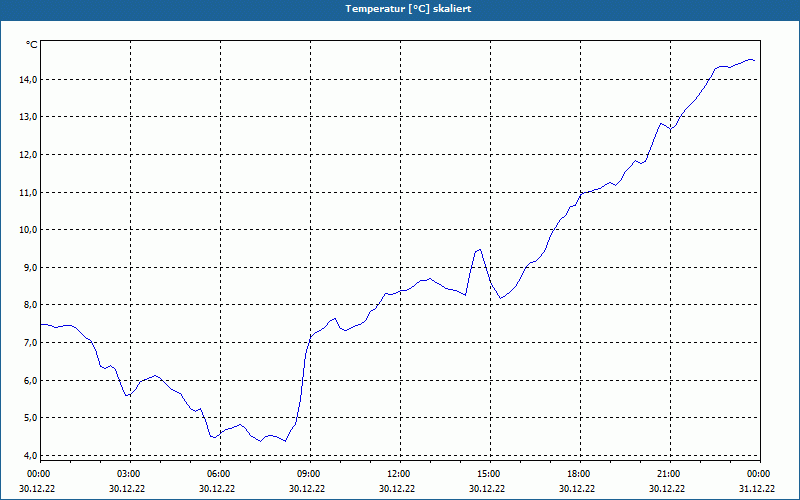Select the 12,0 y-axis value

29,155
